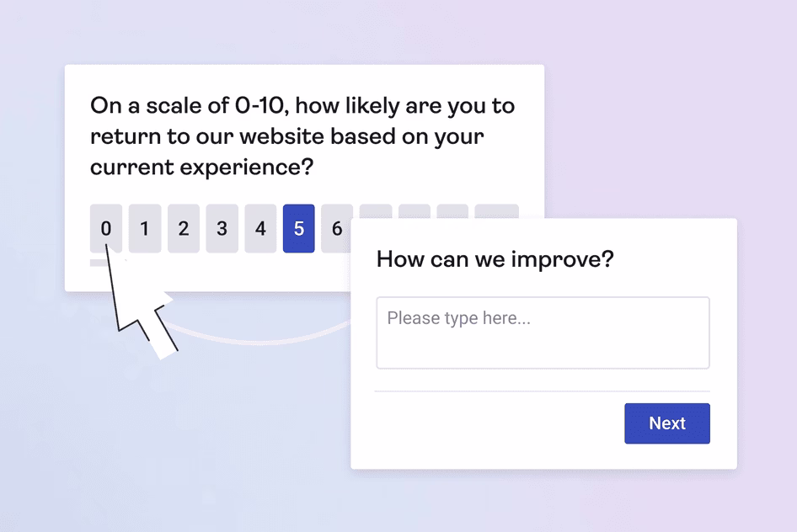Click the highlighted rating 5
The image size is (797, 532).
[x=299, y=228]
